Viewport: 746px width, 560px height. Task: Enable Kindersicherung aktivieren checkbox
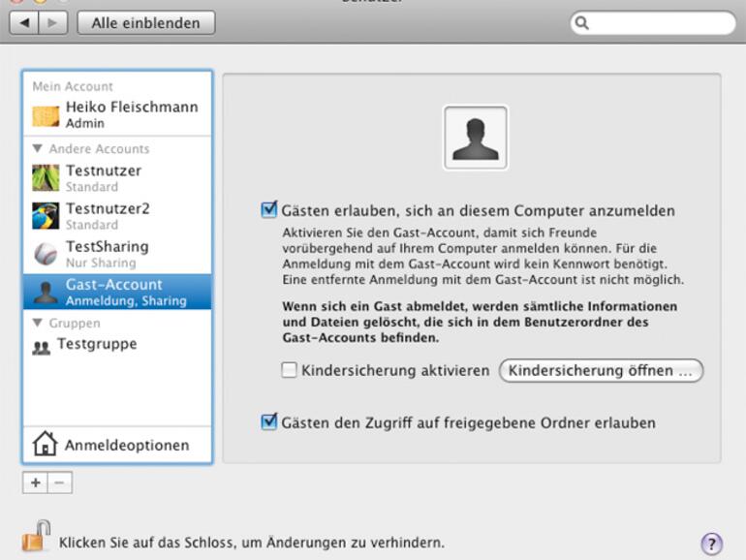point(289,370)
